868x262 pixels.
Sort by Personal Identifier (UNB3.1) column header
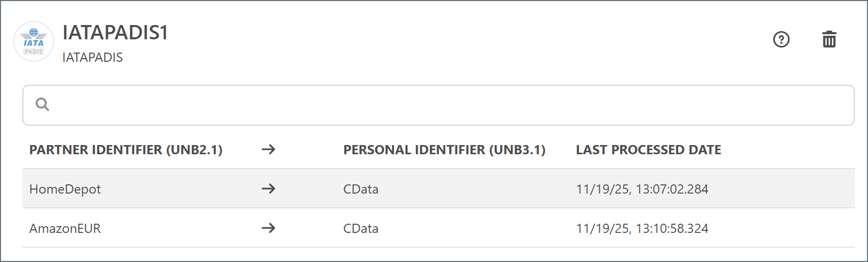pos(444,150)
